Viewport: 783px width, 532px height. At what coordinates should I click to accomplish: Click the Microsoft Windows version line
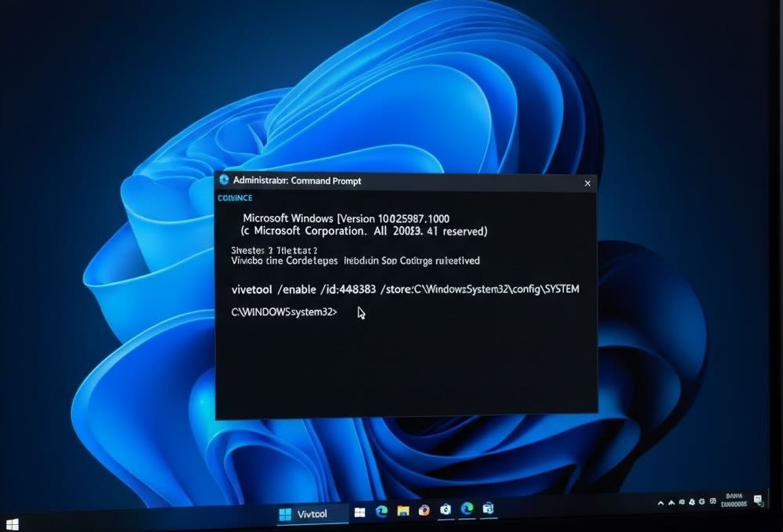pos(346,217)
